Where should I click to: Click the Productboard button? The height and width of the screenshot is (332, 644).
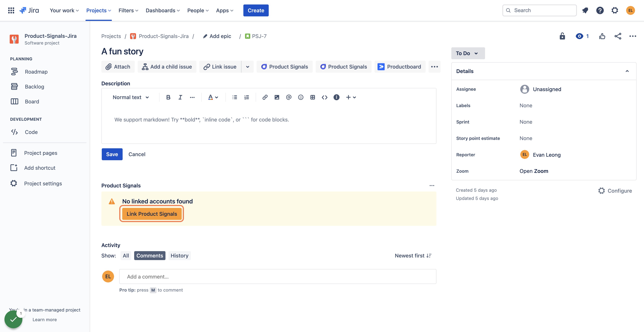pyautogui.click(x=400, y=67)
